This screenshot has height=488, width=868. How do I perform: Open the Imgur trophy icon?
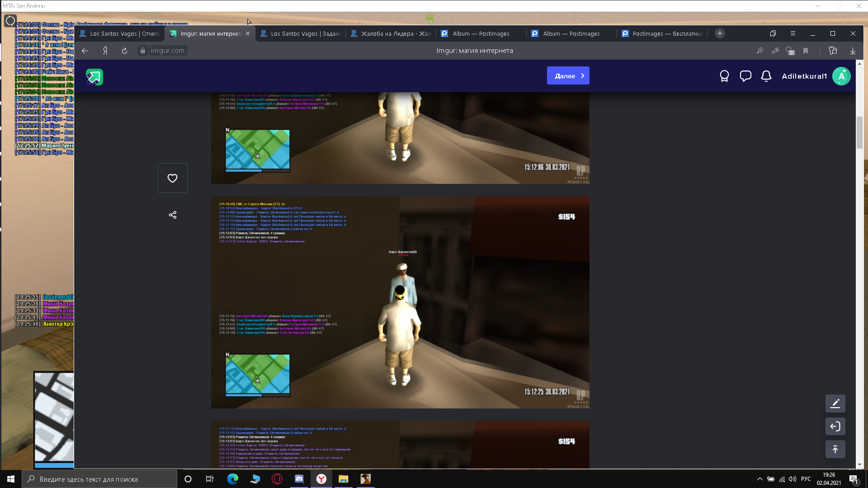click(724, 76)
